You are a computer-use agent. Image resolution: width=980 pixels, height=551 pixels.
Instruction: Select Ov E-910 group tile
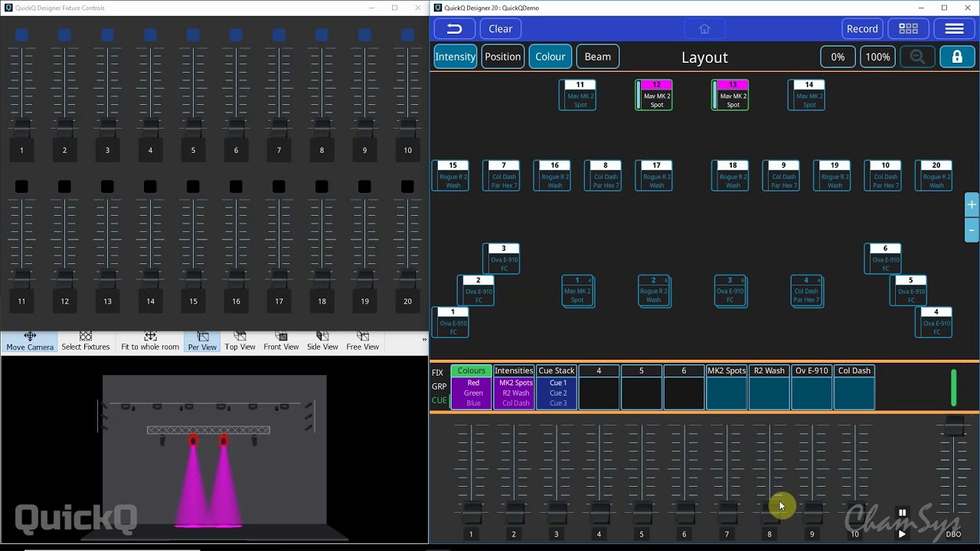tap(812, 387)
